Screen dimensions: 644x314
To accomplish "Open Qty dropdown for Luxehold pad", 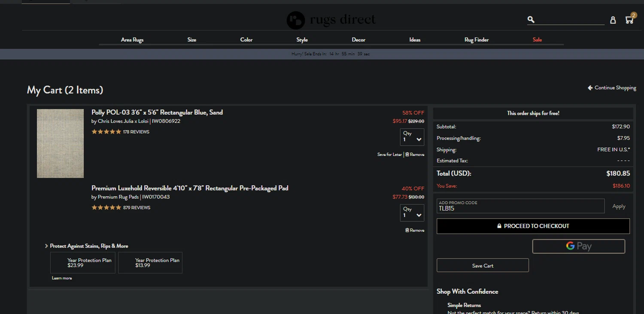I will click(x=412, y=213).
